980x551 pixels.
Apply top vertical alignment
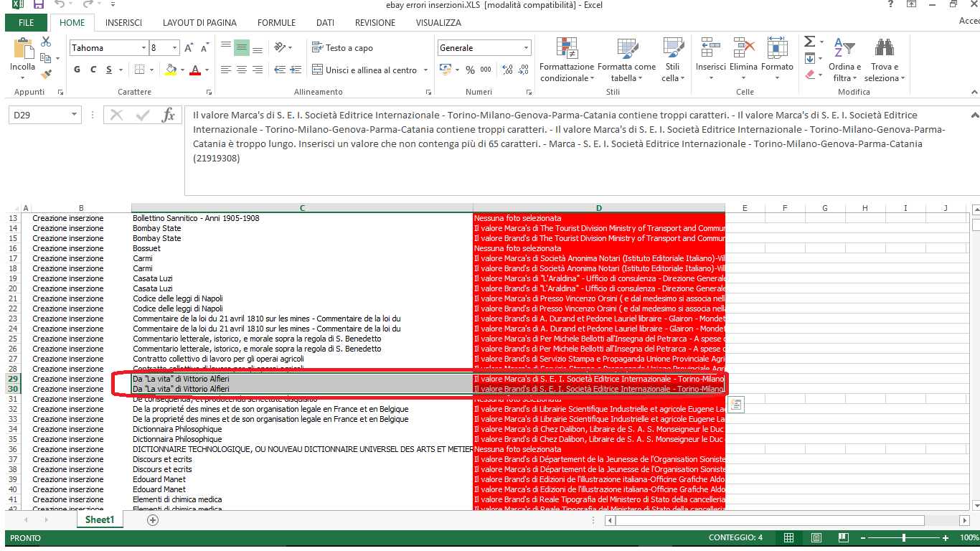tap(226, 48)
